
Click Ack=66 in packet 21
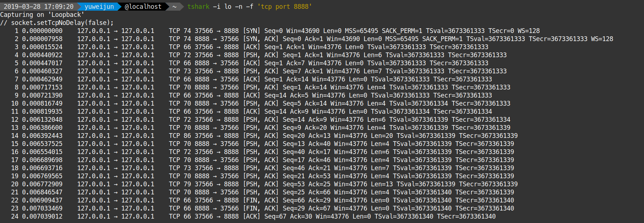coord(319,192)
